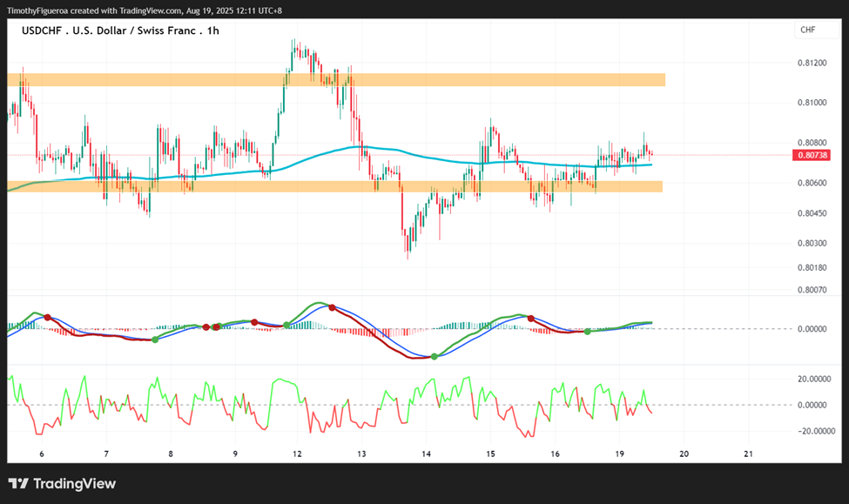Click the TimothyFigueroa created with TradingView.com caption
Image resolution: width=849 pixels, height=504 pixels.
click(145, 10)
